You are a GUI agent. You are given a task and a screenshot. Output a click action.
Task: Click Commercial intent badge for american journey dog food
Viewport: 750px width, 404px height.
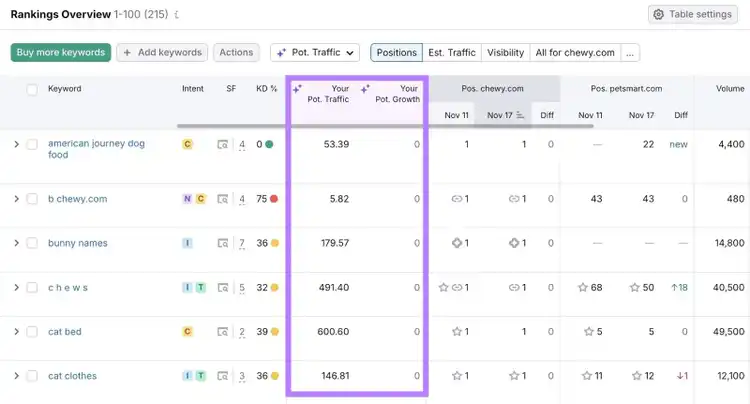(188, 144)
